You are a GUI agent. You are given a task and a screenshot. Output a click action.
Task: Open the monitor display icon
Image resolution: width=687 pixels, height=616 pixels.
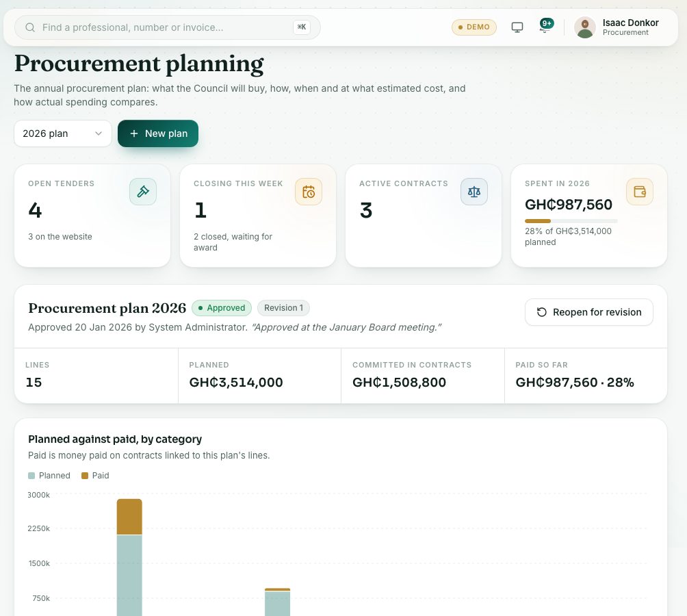point(517,27)
